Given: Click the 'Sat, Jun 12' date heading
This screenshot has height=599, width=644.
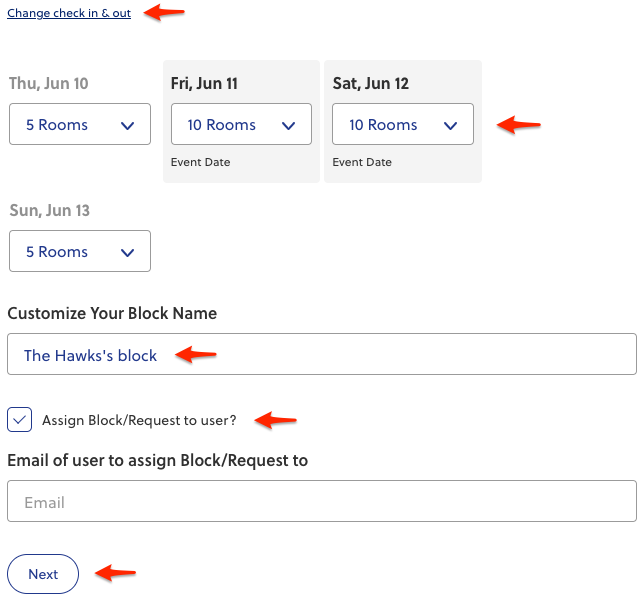Looking at the screenshot, I should [371, 84].
